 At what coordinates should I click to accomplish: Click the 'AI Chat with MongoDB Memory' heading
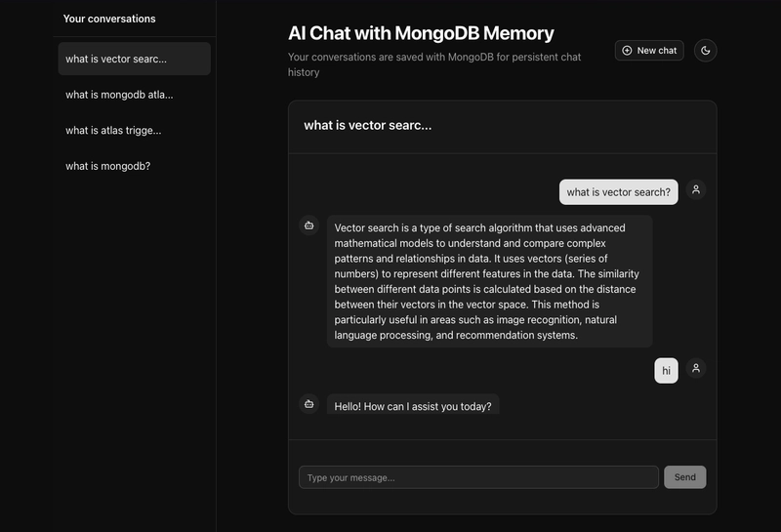click(x=421, y=33)
